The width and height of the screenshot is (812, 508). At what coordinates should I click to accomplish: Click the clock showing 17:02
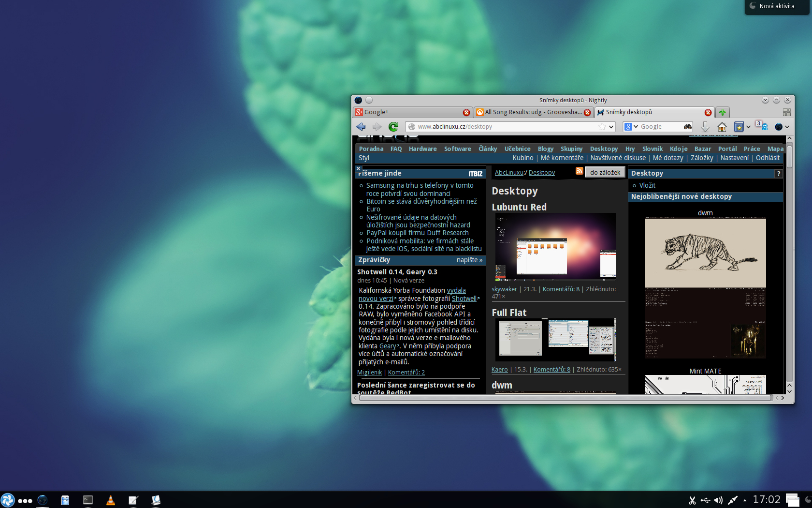tap(767, 499)
